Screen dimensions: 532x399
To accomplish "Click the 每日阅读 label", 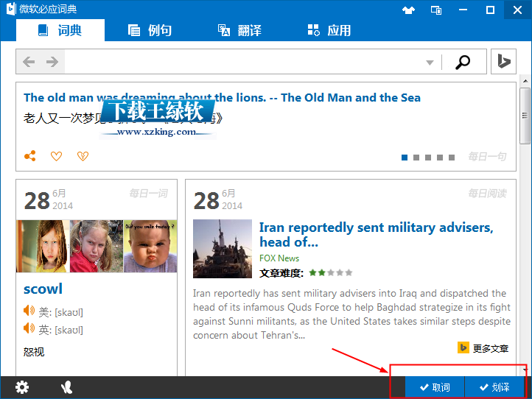I will [x=487, y=194].
